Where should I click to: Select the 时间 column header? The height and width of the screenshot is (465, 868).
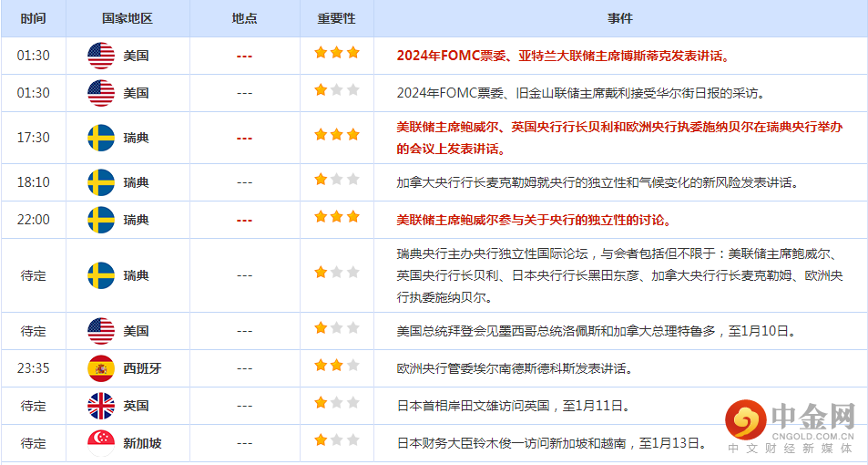33,18
